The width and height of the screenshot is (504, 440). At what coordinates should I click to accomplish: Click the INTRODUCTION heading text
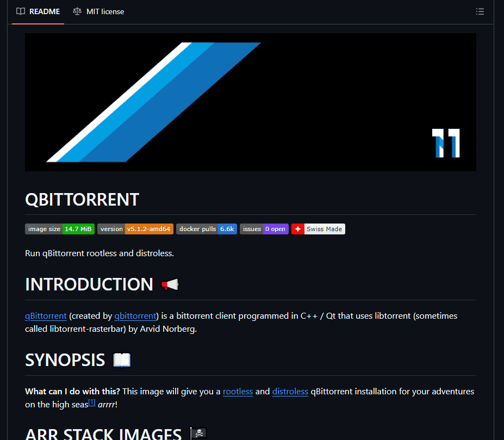(x=89, y=284)
